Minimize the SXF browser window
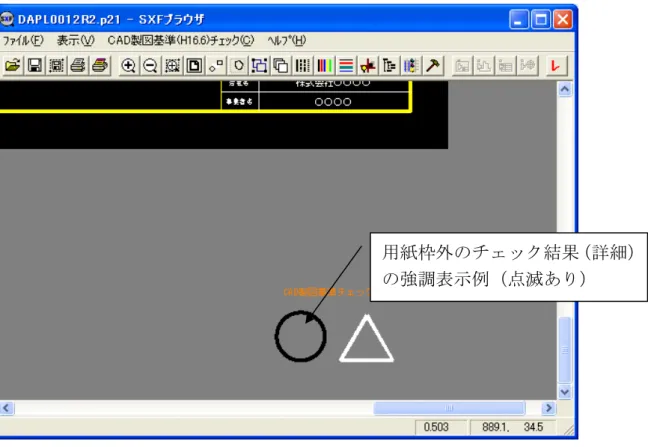 coord(519,19)
